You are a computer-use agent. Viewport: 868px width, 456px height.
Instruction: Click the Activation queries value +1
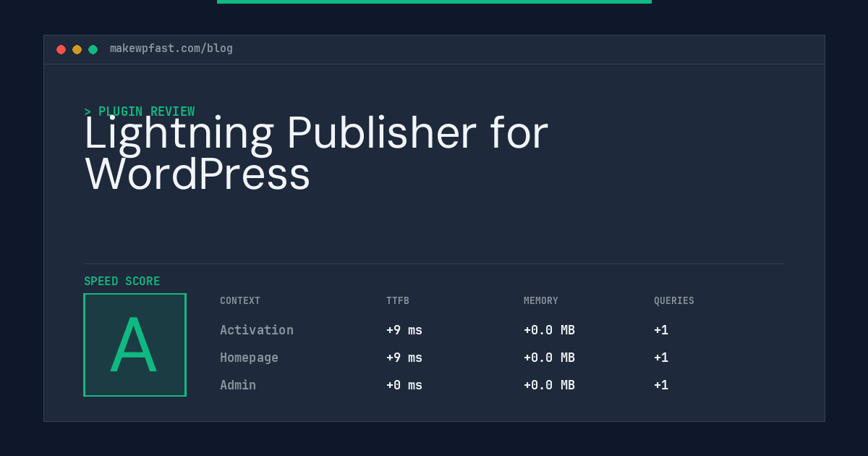[661, 330]
